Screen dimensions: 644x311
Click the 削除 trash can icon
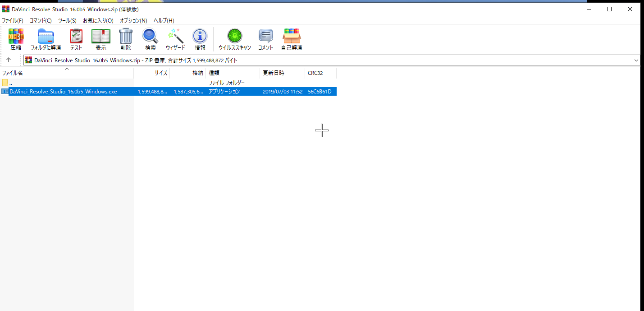tap(125, 39)
